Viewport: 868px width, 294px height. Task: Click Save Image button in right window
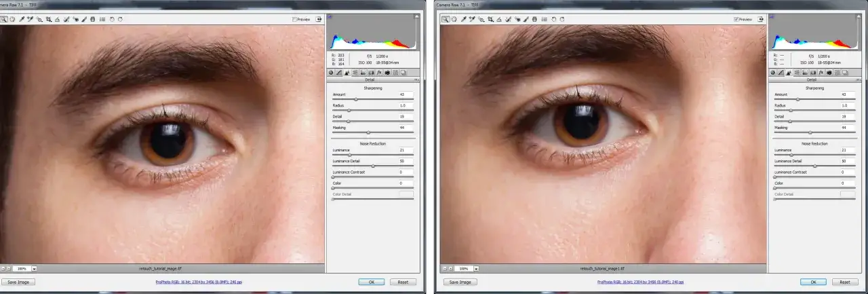pos(460,282)
